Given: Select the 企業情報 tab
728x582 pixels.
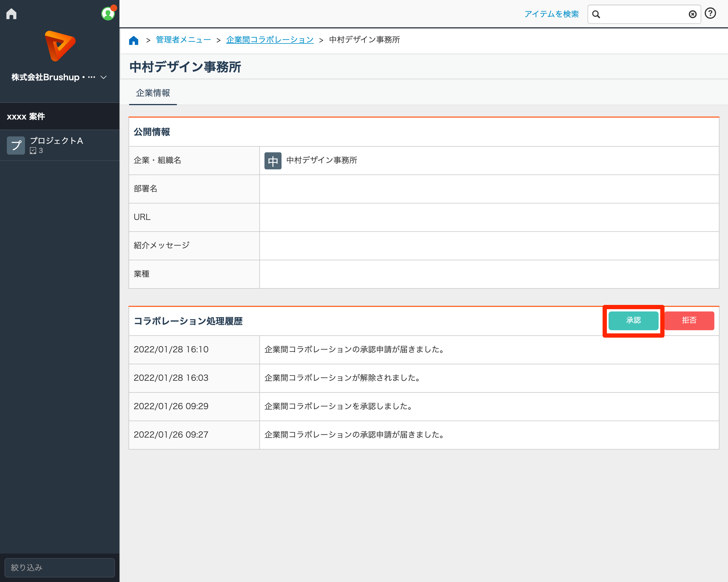Looking at the screenshot, I should [x=153, y=93].
